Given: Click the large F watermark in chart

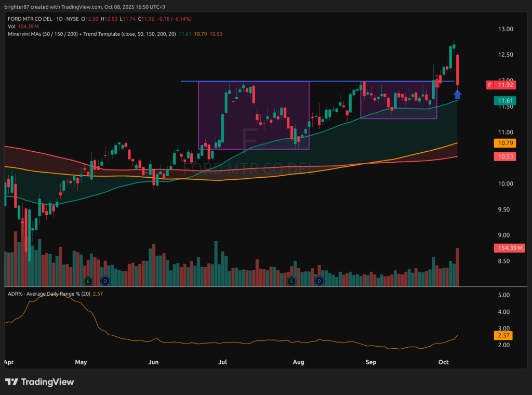Looking at the screenshot, I should pos(250,139).
